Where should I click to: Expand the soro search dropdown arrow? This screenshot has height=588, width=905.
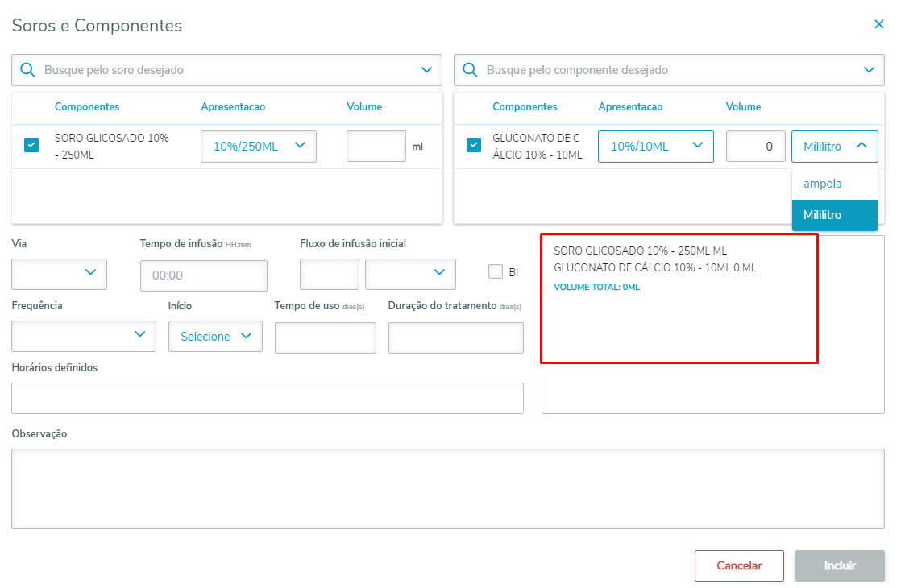click(x=427, y=70)
